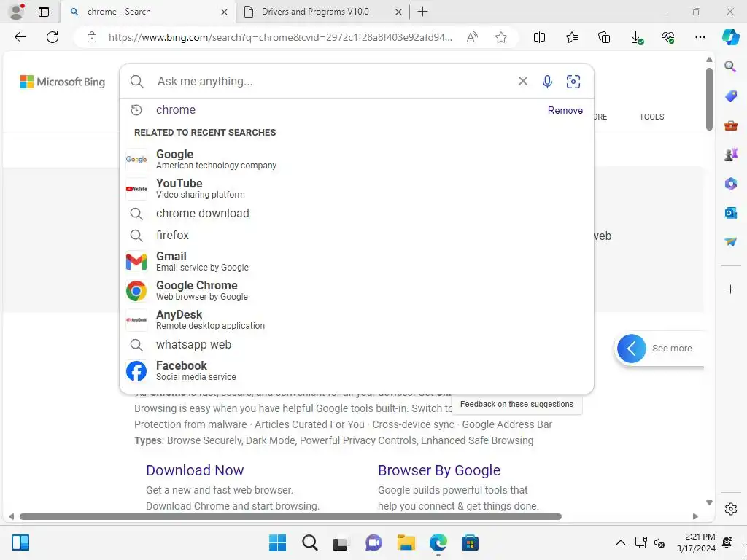This screenshot has width=747, height=560.
Task: Click the browser address bar URL
Action: (280, 37)
